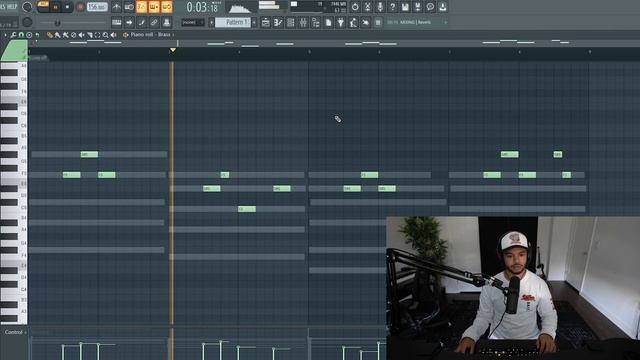Open piano roll stamp chord icon
The height and width of the screenshot is (360, 640).
(29, 35)
